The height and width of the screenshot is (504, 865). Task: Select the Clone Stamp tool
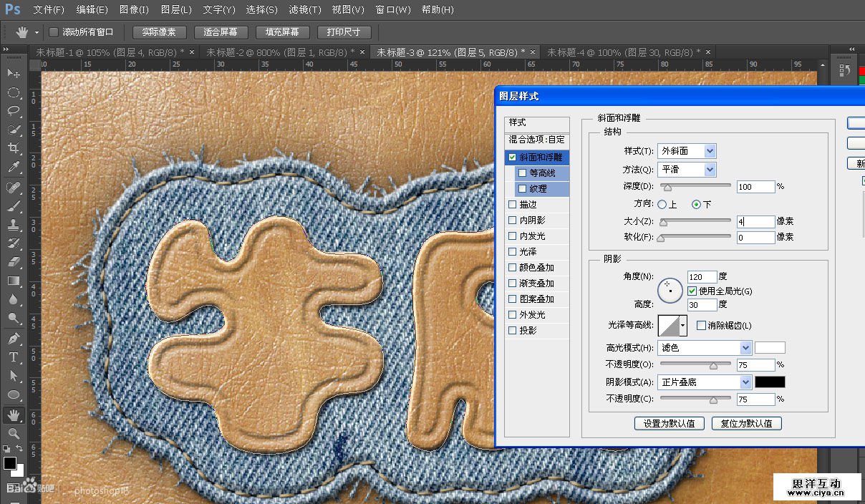coord(13,224)
